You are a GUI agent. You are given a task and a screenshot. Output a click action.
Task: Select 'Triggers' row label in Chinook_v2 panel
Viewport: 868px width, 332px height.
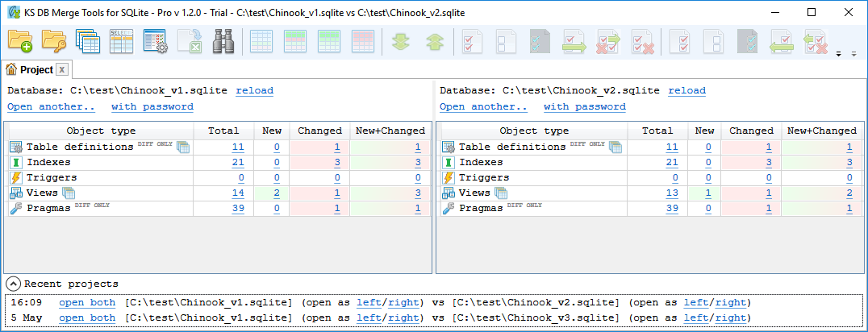tap(484, 177)
